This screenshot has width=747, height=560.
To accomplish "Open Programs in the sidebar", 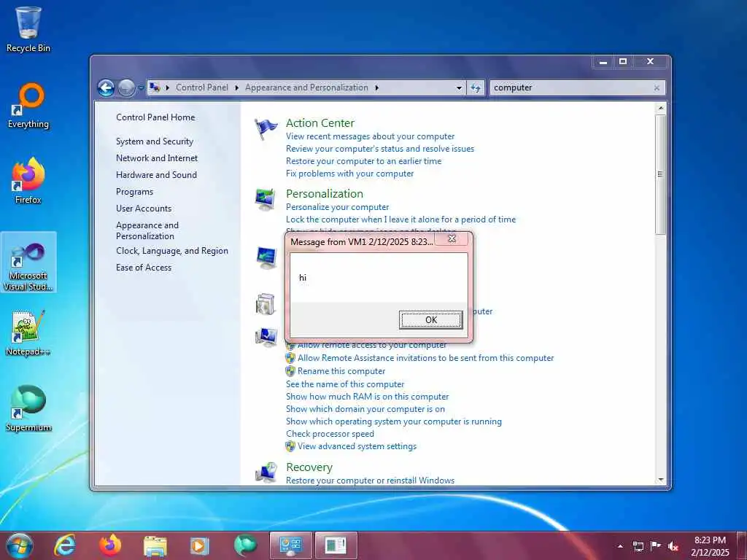I will 134,192.
